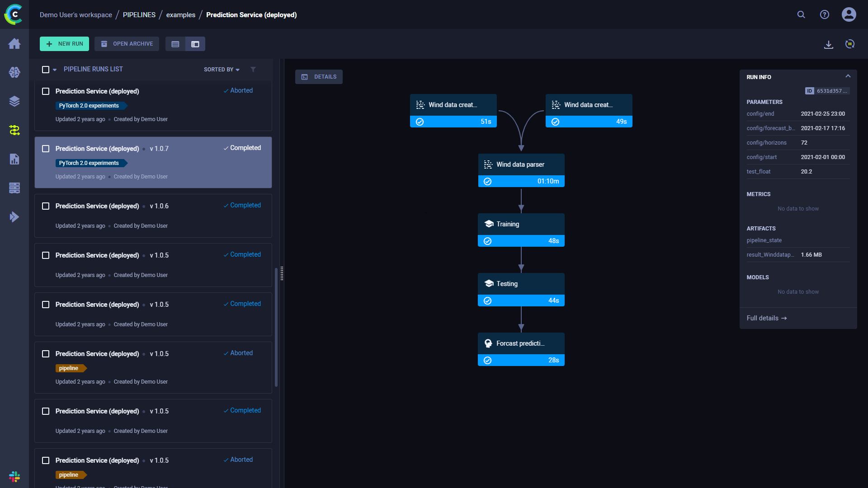Image resolution: width=868 pixels, height=488 pixels.
Task: Open select-all dropdown arrow in list header
Action: tap(55, 70)
